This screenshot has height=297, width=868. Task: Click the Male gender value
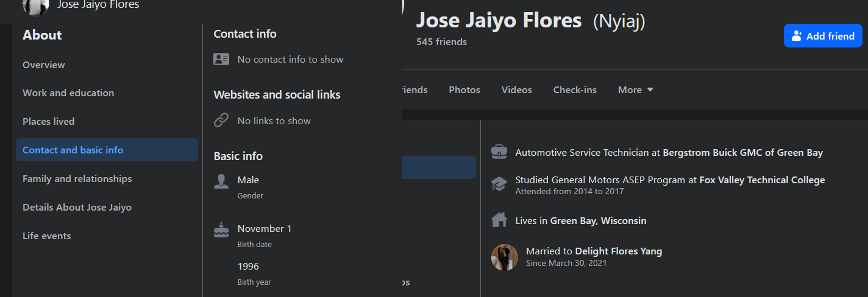(248, 180)
